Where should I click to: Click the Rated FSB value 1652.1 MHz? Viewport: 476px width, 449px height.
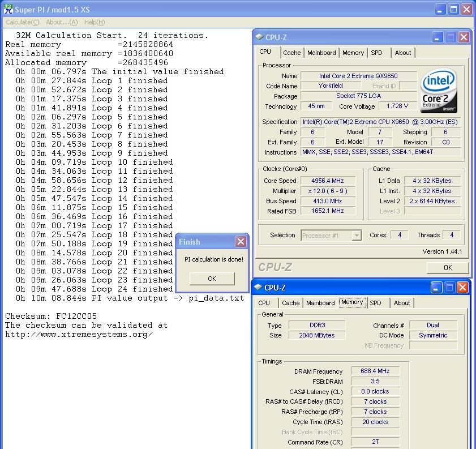pyautogui.click(x=328, y=211)
